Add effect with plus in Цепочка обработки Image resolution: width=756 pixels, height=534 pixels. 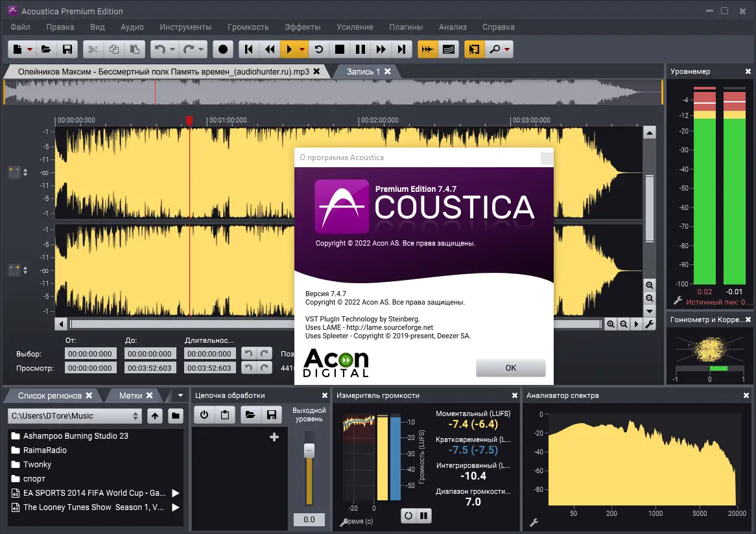274,437
